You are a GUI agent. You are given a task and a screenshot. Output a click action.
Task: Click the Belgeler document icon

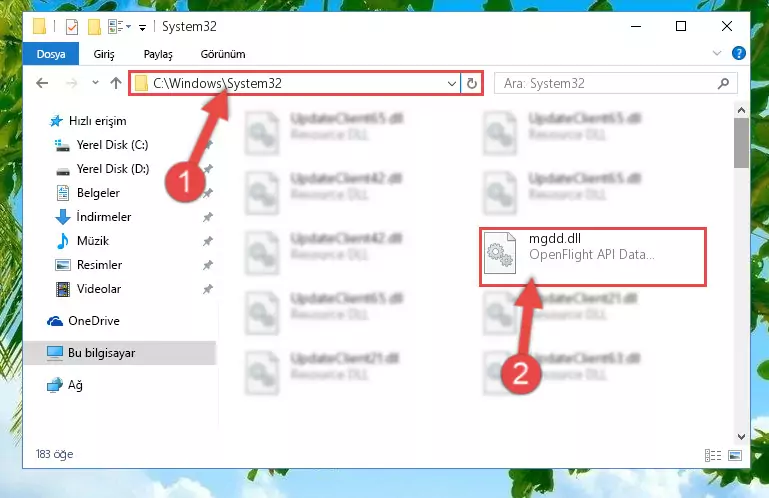pos(63,193)
